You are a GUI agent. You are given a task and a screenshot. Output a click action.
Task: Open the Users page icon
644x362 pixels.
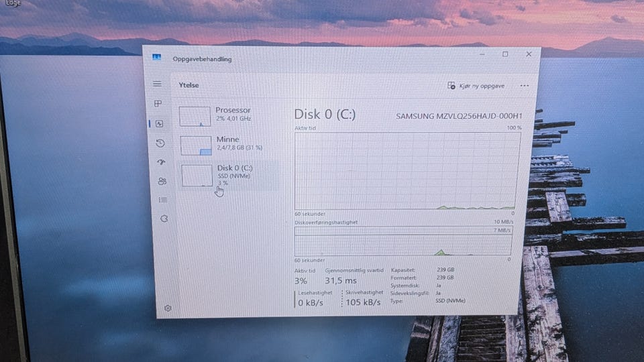(162, 181)
